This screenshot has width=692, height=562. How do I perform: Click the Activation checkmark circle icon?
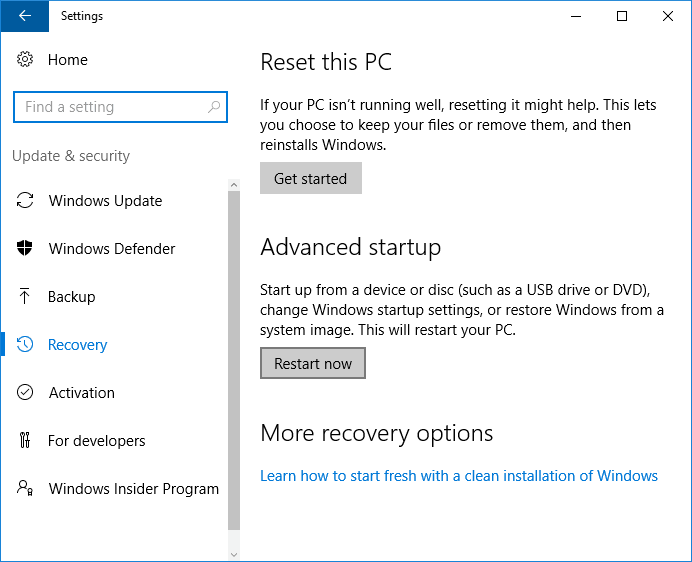25,392
